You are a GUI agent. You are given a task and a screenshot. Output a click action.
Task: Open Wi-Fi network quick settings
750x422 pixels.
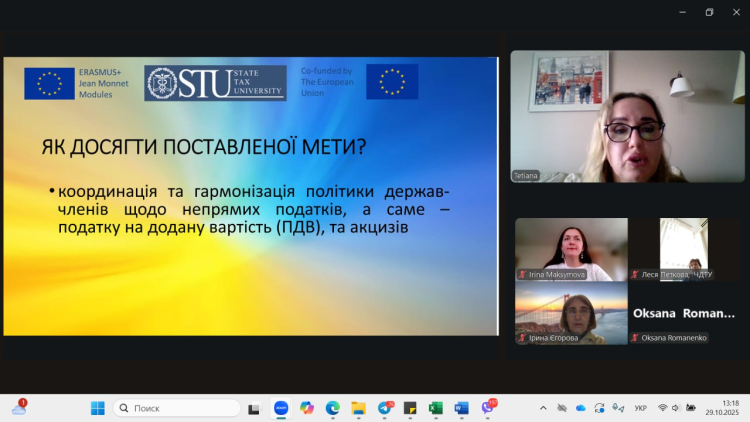click(x=662, y=408)
